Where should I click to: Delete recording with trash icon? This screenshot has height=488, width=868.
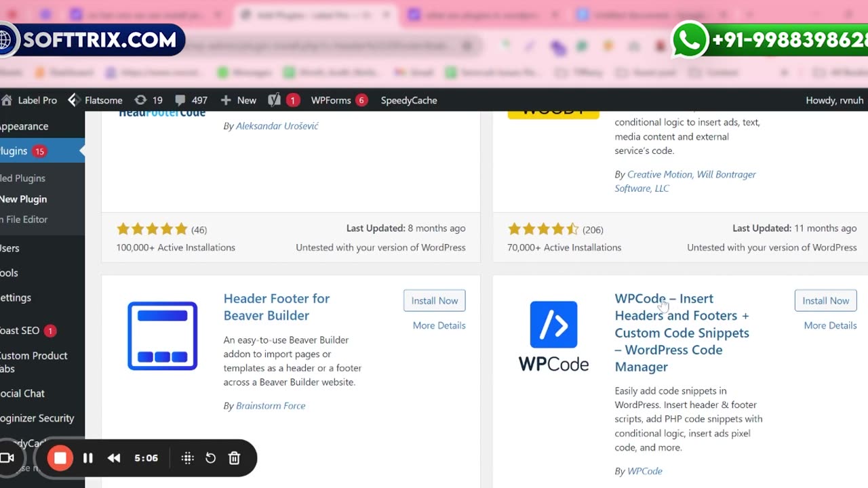234,458
